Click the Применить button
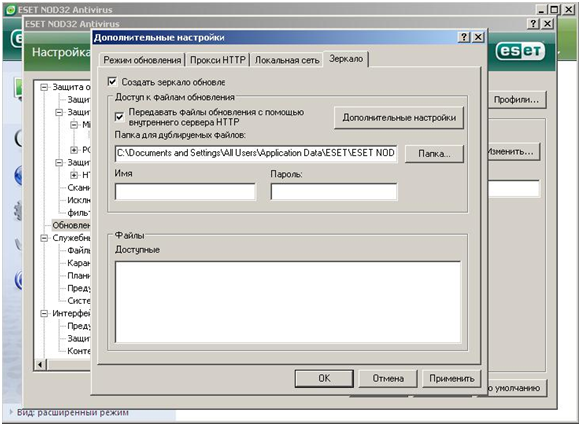Image resolution: width=581 pixels, height=426 pixels. [x=452, y=378]
